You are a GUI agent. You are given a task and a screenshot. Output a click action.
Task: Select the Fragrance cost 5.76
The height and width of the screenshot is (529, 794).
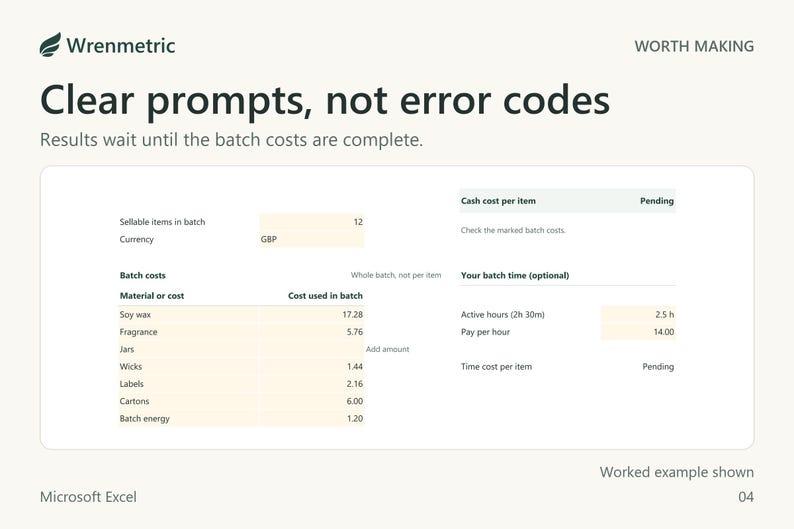[x=311, y=332]
